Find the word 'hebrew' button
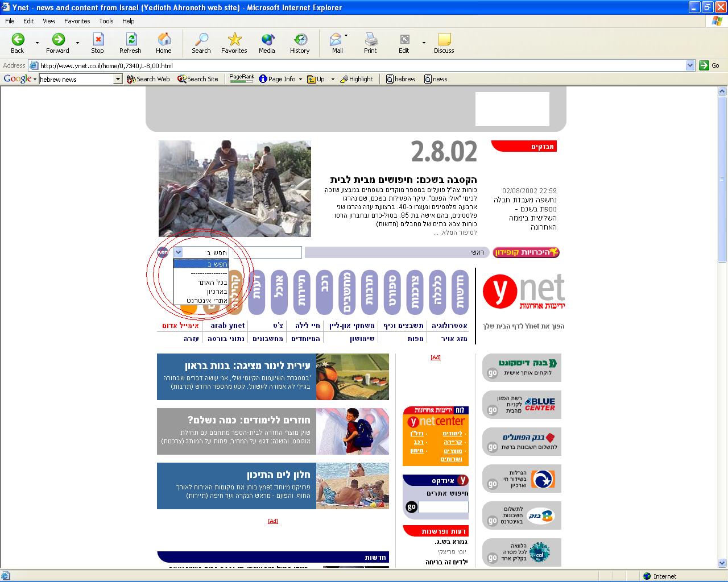This screenshot has height=582, width=728. (401, 79)
